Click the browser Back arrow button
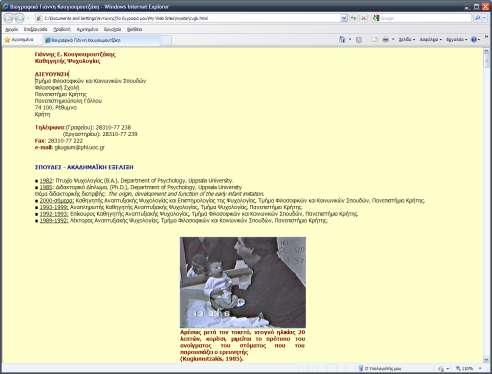This screenshot has width=492, height=374. coord(10,18)
